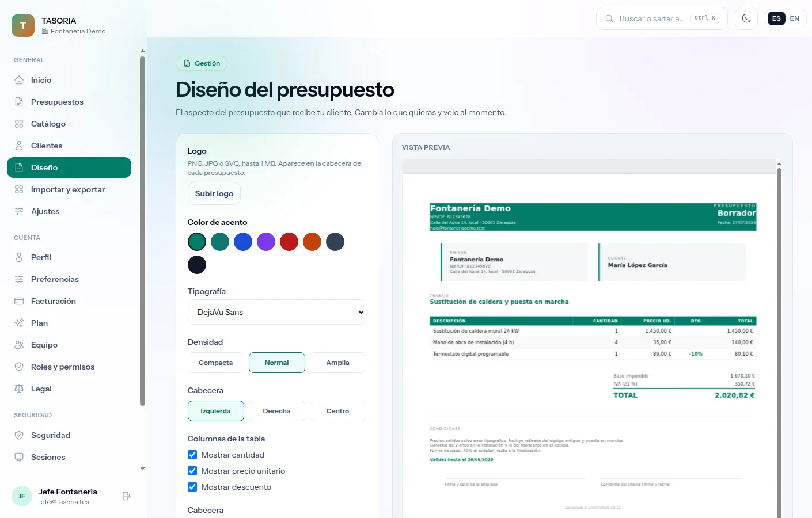Click the sidebar scrollbar up arrow
Image resolution: width=812 pixels, height=518 pixels.
[142, 51]
